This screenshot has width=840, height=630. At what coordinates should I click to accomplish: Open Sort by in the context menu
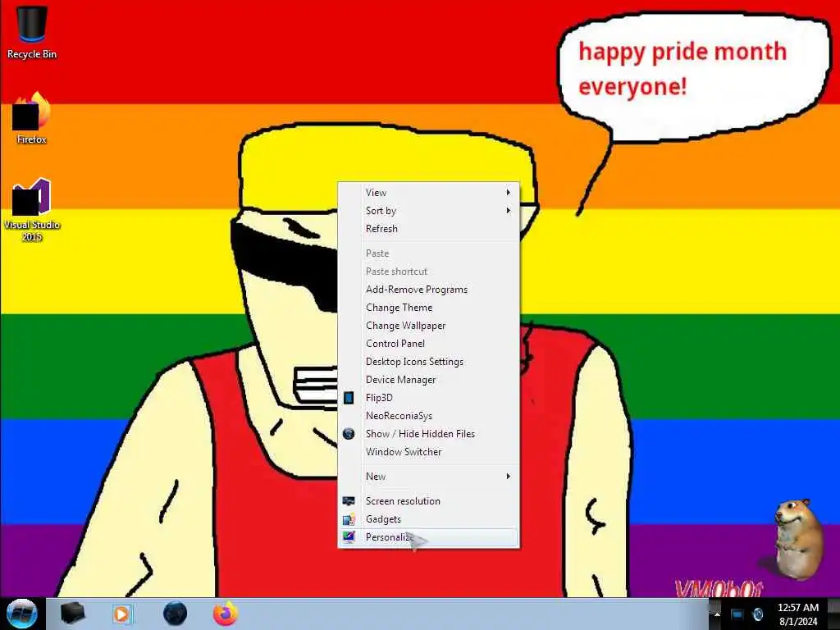[x=428, y=211]
